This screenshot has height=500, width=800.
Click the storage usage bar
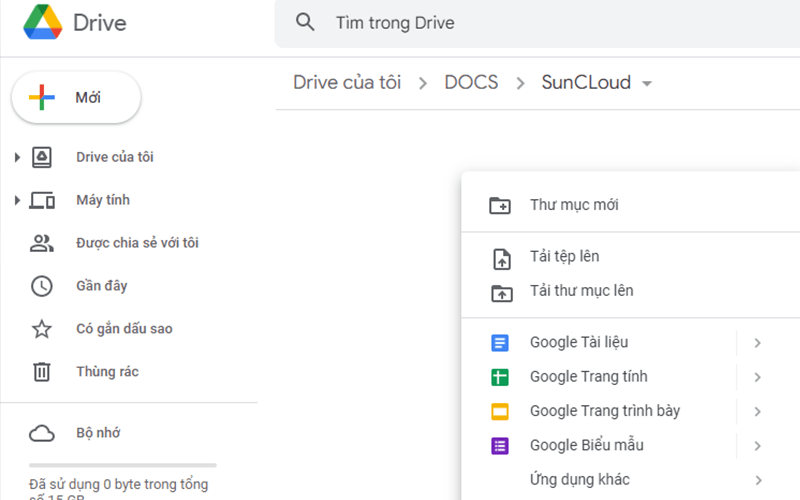(122, 465)
